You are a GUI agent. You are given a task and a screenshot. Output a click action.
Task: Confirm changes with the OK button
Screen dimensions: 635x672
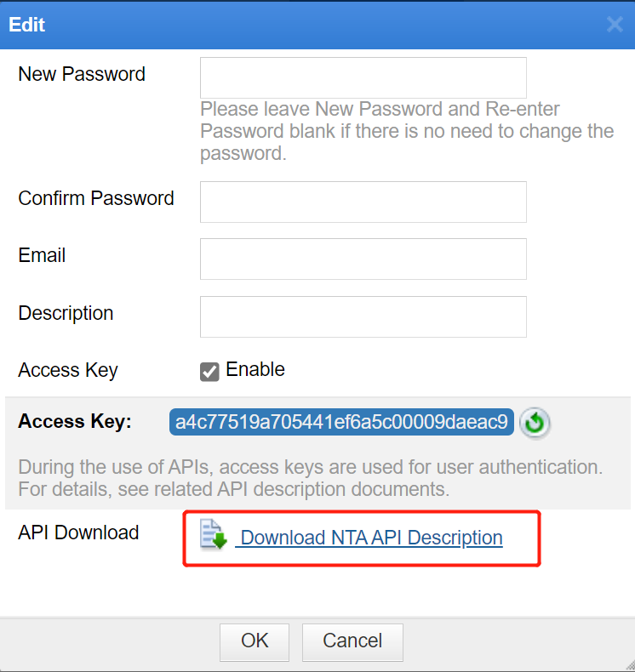point(255,642)
